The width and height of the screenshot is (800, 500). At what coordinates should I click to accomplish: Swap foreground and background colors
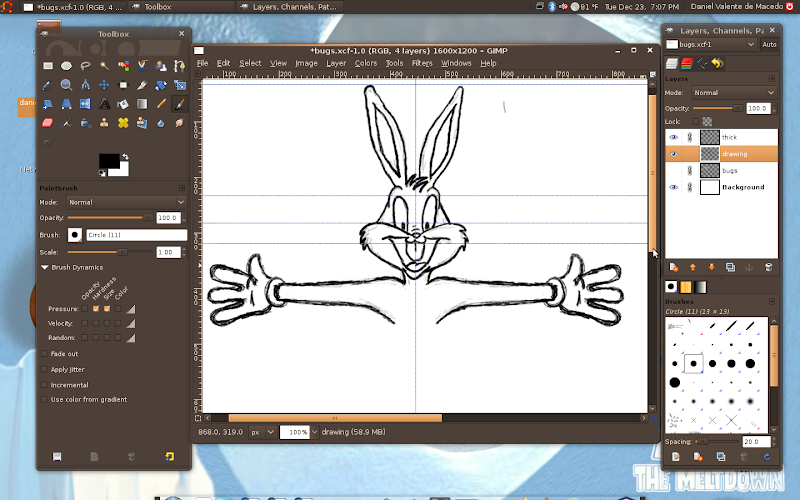(x=125, y=157)
